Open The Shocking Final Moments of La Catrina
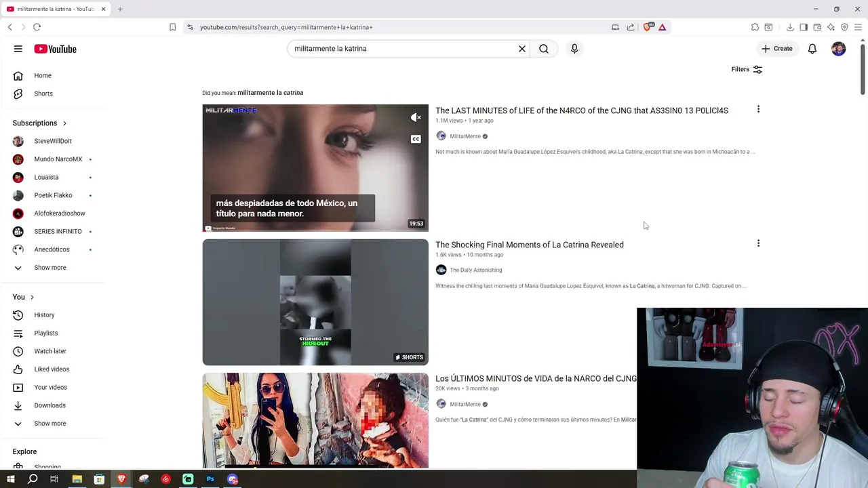The image size is (868, 488). (x=530, y=245)
